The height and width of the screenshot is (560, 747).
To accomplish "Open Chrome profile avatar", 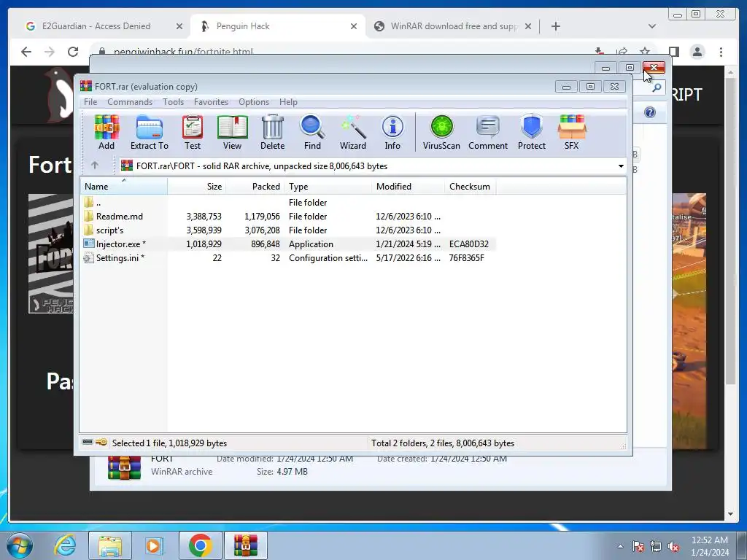I will tap(697, 52).
